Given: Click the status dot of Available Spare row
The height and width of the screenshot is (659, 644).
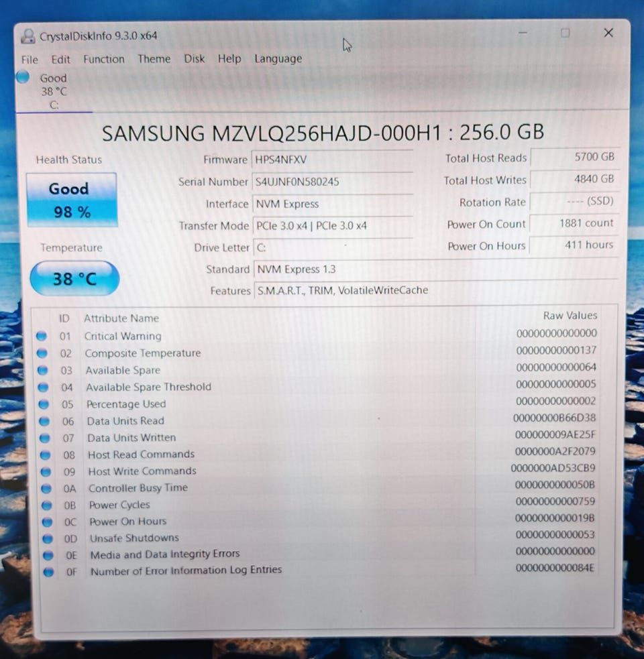Looking at the screenshot, I should pos(42,370).
